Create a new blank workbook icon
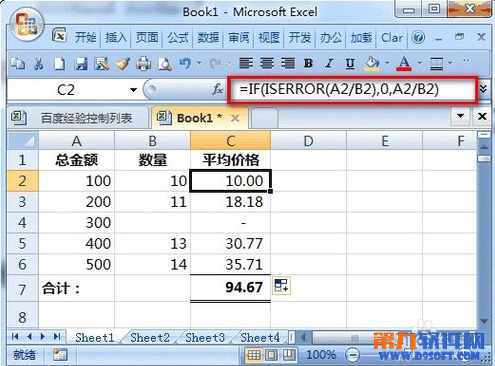This screenshot has height=366, width=495. (x=59, y=63)
